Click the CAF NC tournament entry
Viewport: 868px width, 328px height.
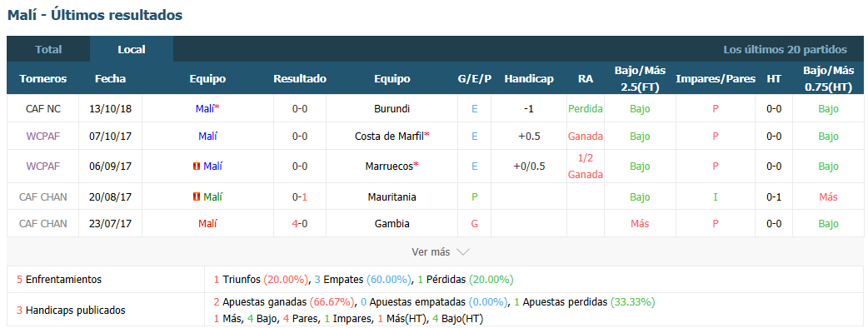click(43, 109)
